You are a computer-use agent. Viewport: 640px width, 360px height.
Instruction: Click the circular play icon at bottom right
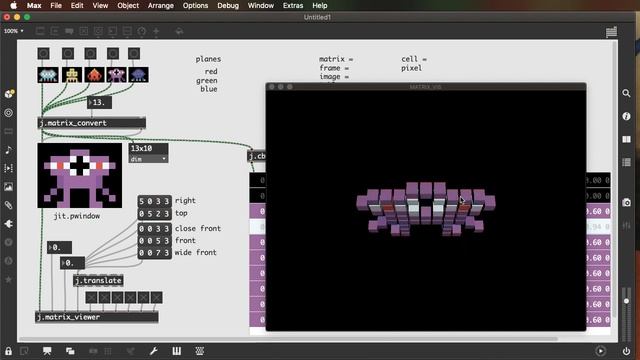(600, 351)
